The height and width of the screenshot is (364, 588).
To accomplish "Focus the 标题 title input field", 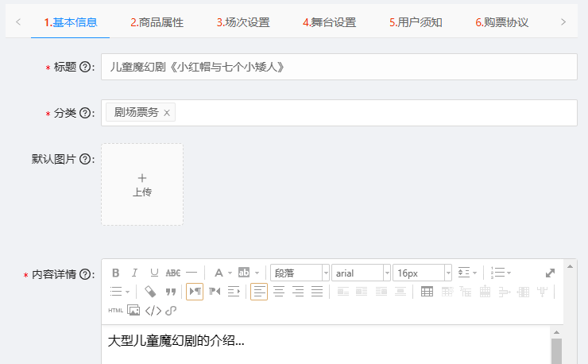I will 339,67.
